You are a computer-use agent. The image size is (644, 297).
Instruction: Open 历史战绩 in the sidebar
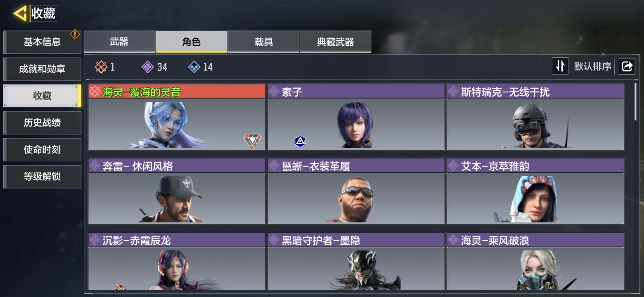tap(42, 123)
